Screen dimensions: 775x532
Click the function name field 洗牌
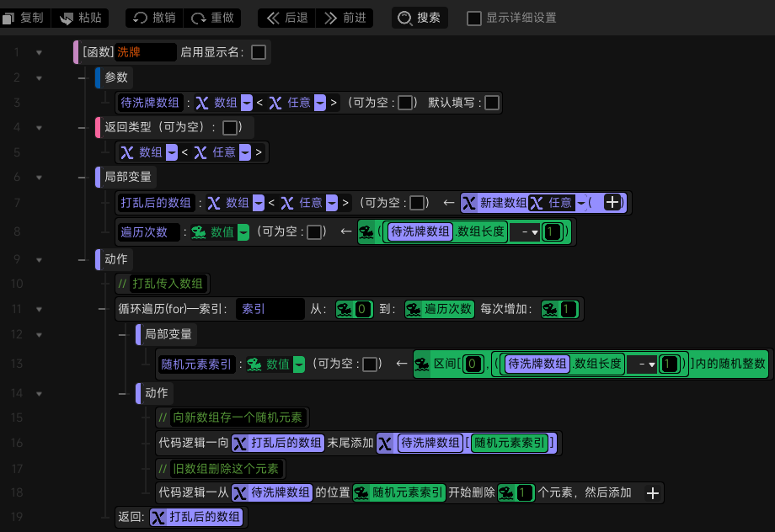(x=145, y=52)
